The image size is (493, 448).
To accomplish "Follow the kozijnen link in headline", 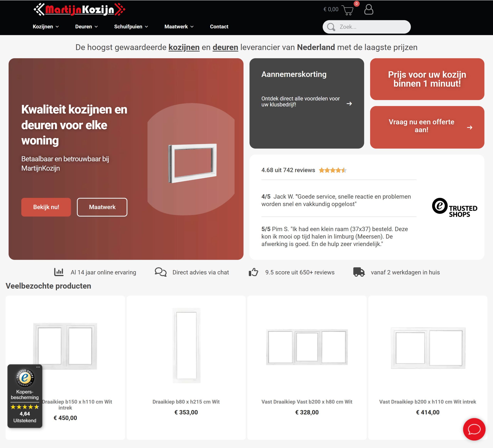I will click(184, 47).
